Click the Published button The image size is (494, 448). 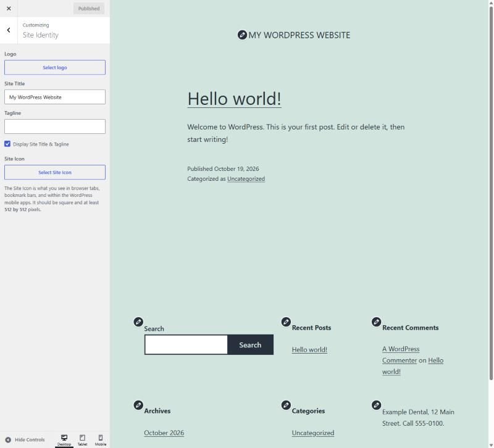click(x=89, y=9)
